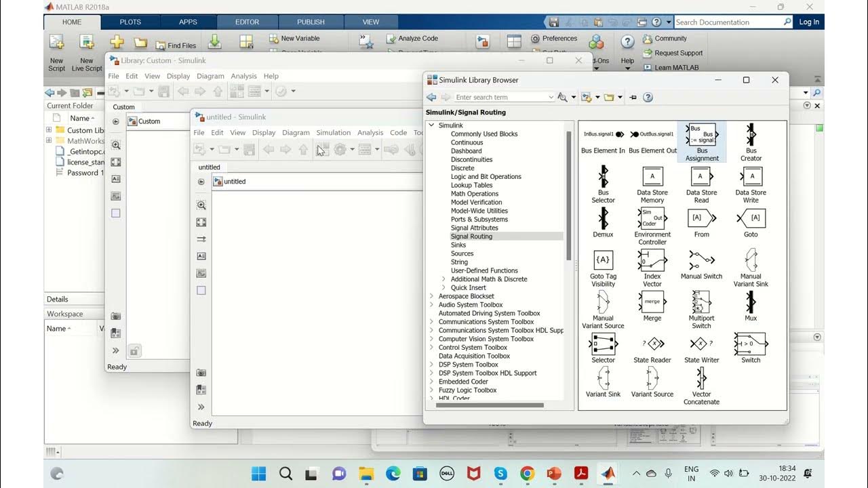The image size is (868, 488).
Task: Click the Find Files button
Action: (176, 45)
